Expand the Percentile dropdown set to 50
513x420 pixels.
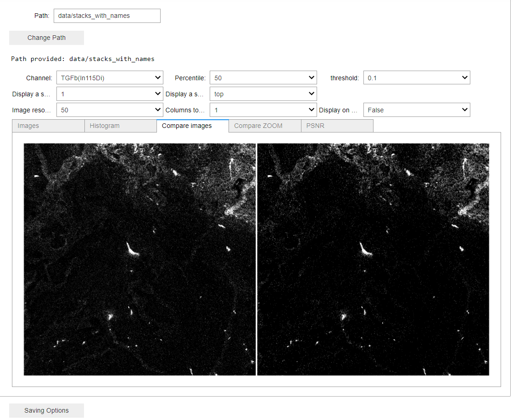click(x=263, y=78)
